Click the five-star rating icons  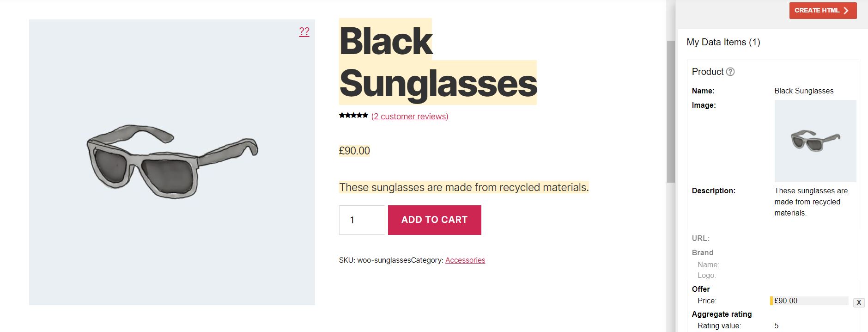[x=353, y=115]
